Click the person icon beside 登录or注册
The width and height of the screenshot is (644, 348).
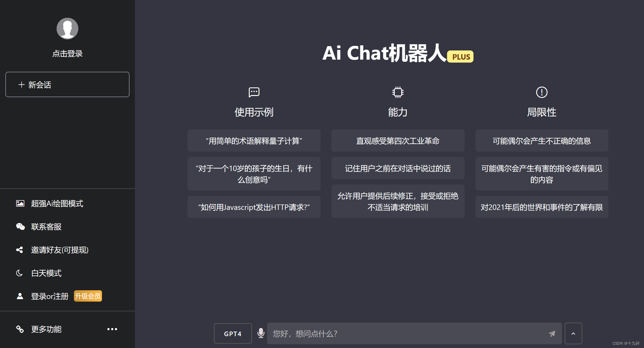[20, 296]
